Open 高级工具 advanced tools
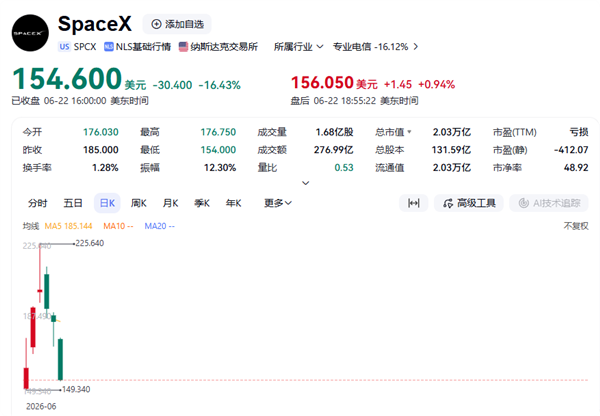The width and height of the screenshot is (600, 416). [x=469, y=203]
